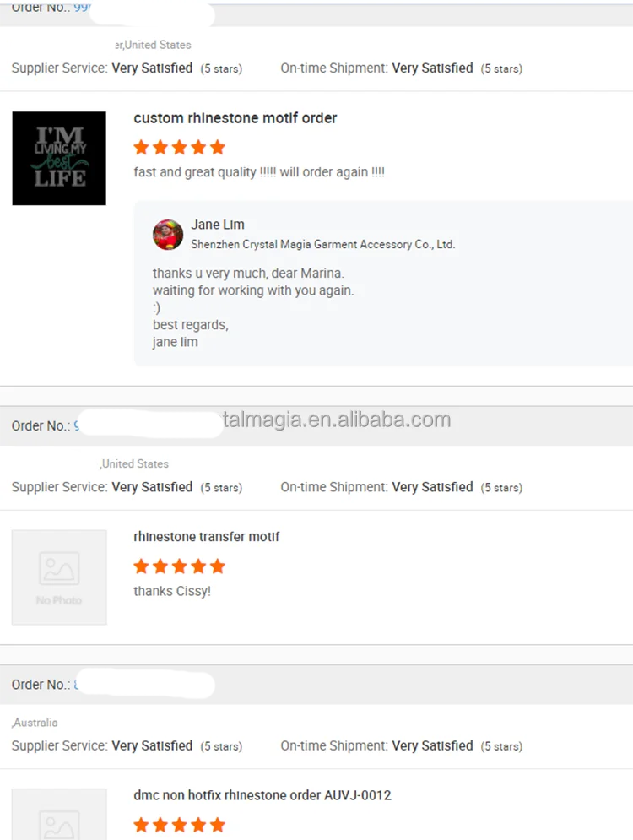
Task: Open Shenzhen Crystal Magia Garment Accessory Co. link
Action: [x=323, y=244]
